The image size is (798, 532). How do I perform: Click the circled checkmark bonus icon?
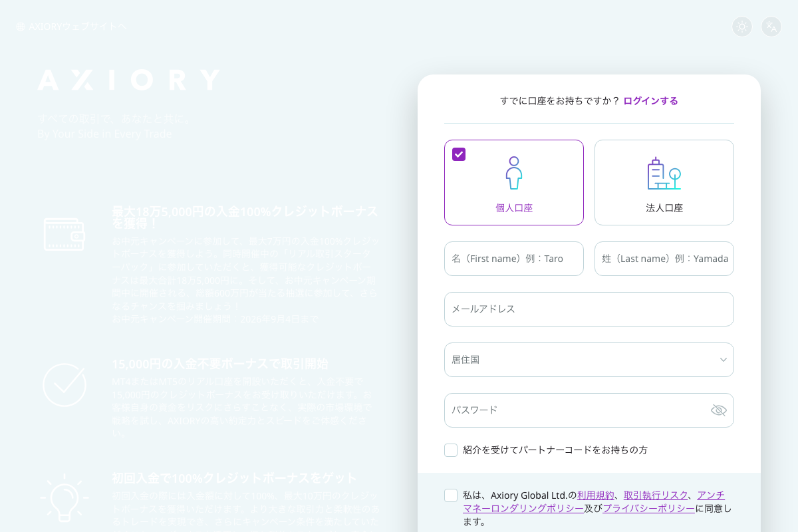(65, 385)
